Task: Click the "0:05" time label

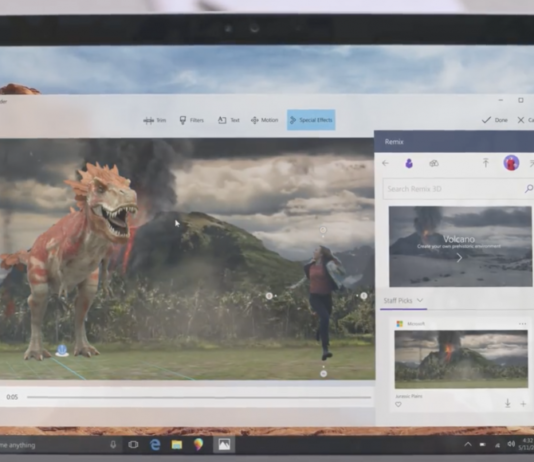Action: (12, 397)
